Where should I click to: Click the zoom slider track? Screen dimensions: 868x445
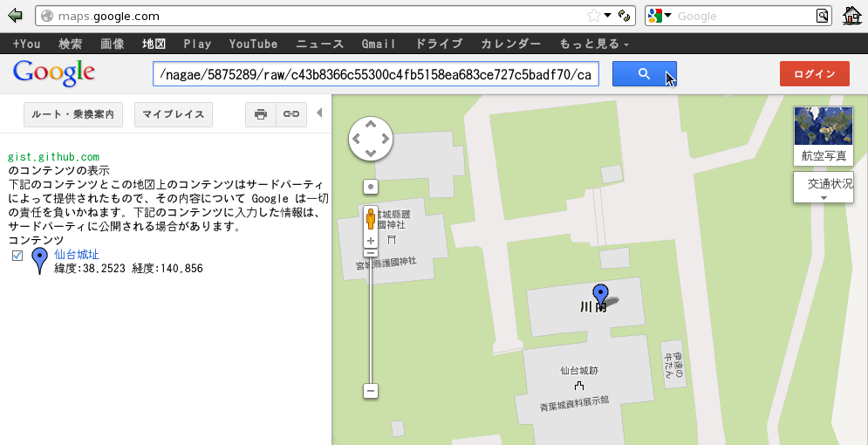pyautogui.click(x=371, y=320)
